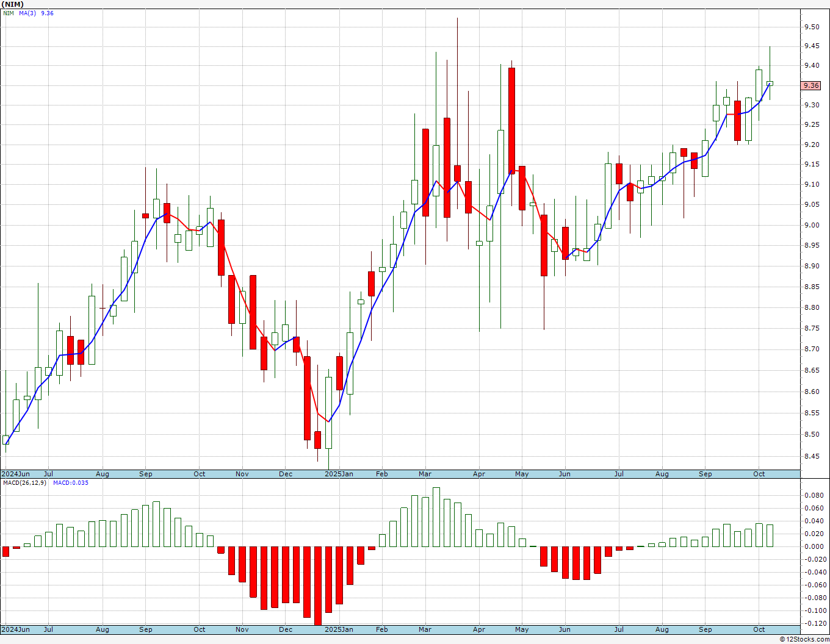This screenshot has width=830, height=644.
Task: Click the (NIM) chart title
Action: tap(13, 4)
